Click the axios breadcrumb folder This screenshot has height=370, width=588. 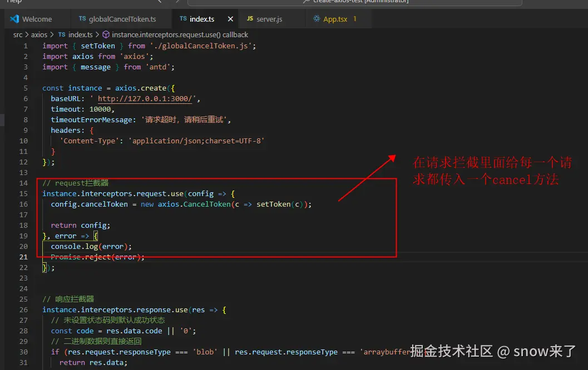39,35
